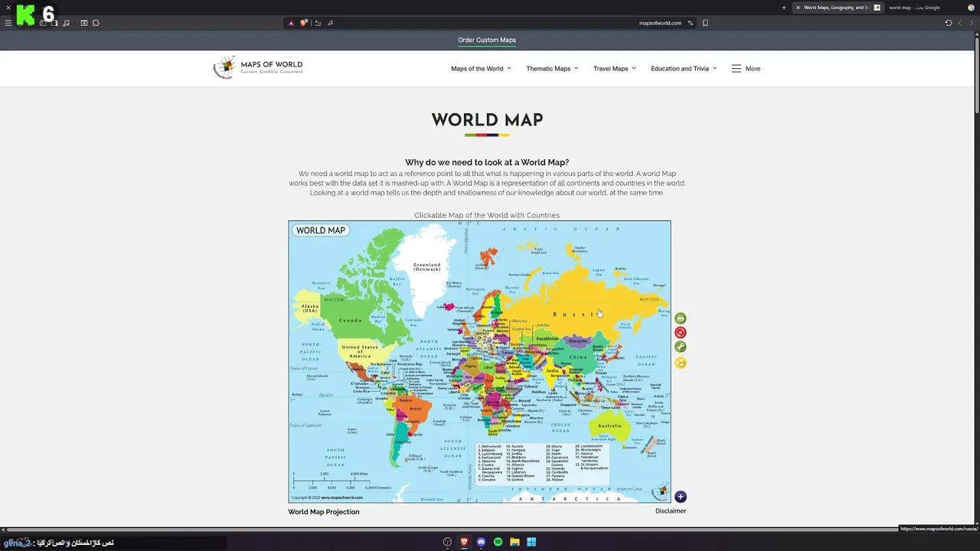Click the Brave browser taskbar icon
Viewport: 980px width, 551px height.
(464, 542)
